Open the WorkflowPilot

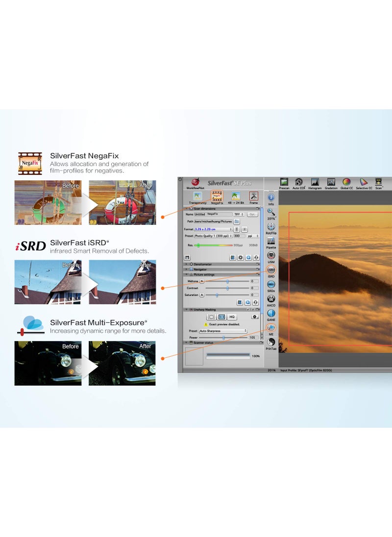coord(195,183)
